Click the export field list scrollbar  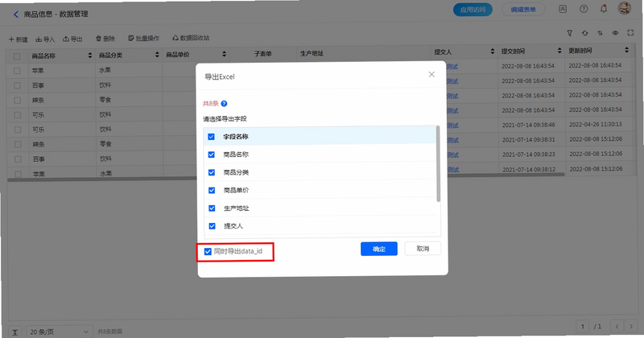click(438, 164)
